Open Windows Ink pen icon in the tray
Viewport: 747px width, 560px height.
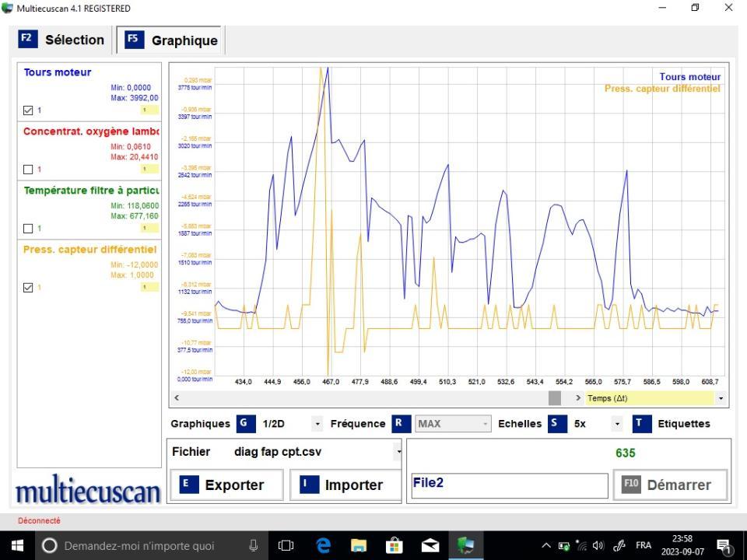[619, 546]
